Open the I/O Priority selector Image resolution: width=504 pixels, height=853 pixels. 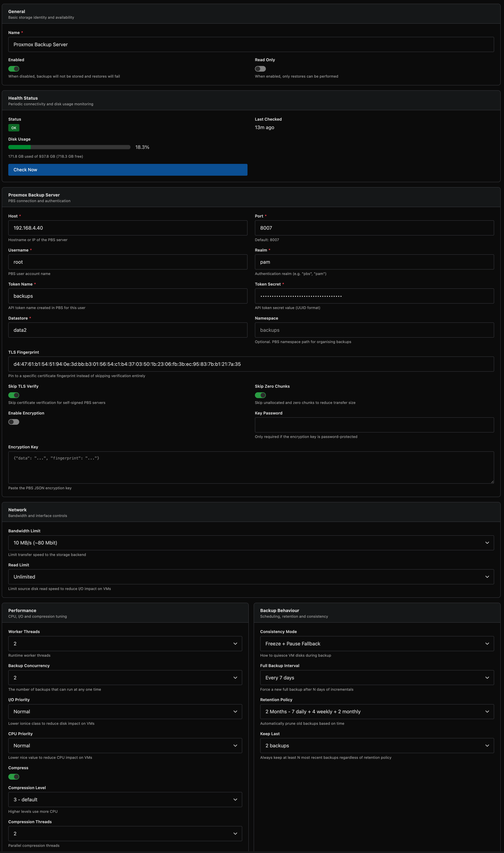tap(125, 711)
